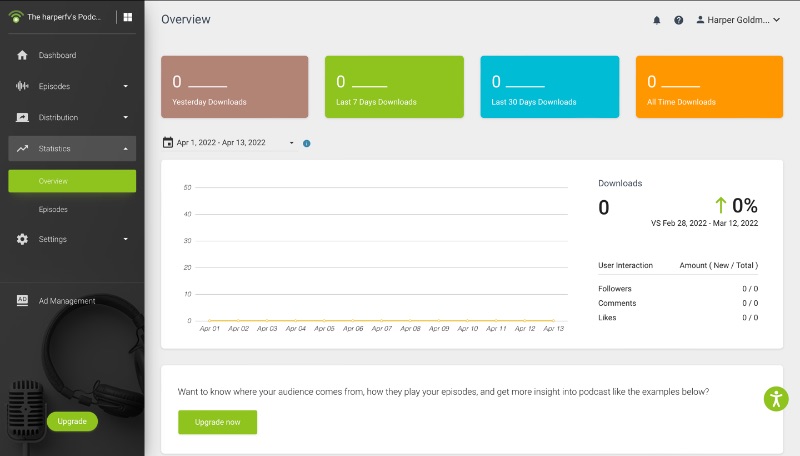Viewport: 800px width, 456px height.
Task: Click the 'Downloads' heading in chart panel
Action: 620,183
